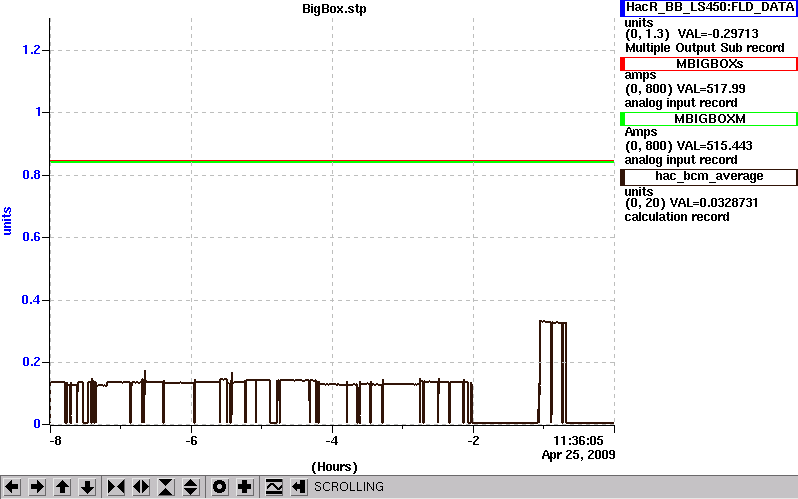Click the dark brown color bar beside hac_bcm_average
This screenshot has width=798, height=499.
click(x=622, y=177)
